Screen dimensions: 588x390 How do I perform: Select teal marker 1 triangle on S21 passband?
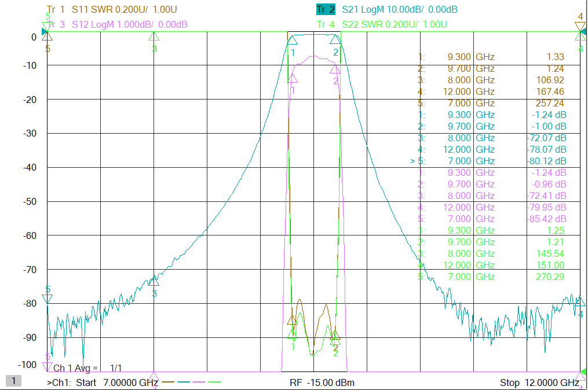pyautogui.click(x=292, y=39)
